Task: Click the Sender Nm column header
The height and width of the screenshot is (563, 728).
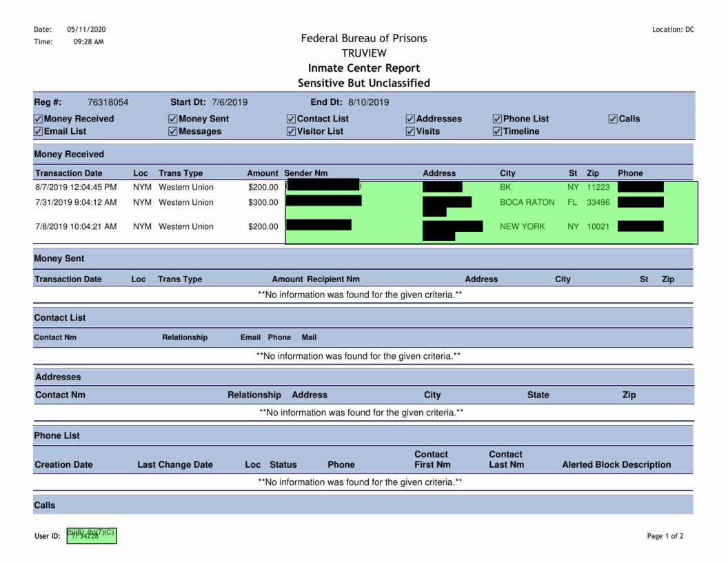Action: point(305,173)
